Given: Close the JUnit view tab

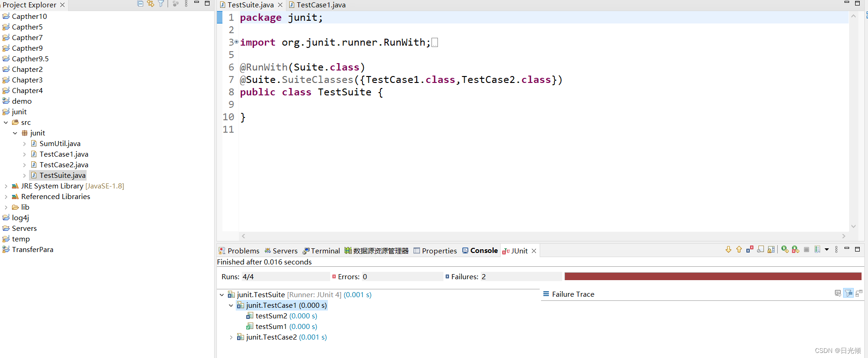Looking at the screenshot, I should click(x=534, y=251).
